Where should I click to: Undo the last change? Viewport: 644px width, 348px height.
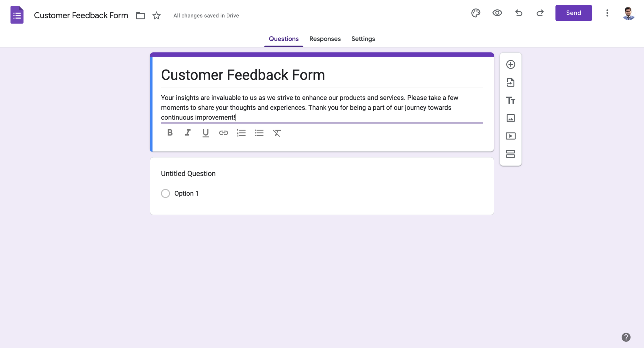pyautogui.click(x=519, y=13)
